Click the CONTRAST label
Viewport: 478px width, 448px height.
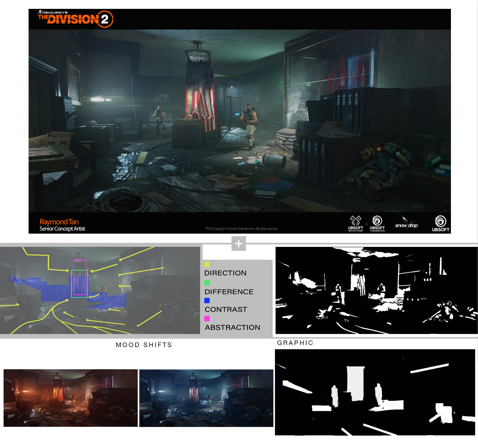coord(226,310)
